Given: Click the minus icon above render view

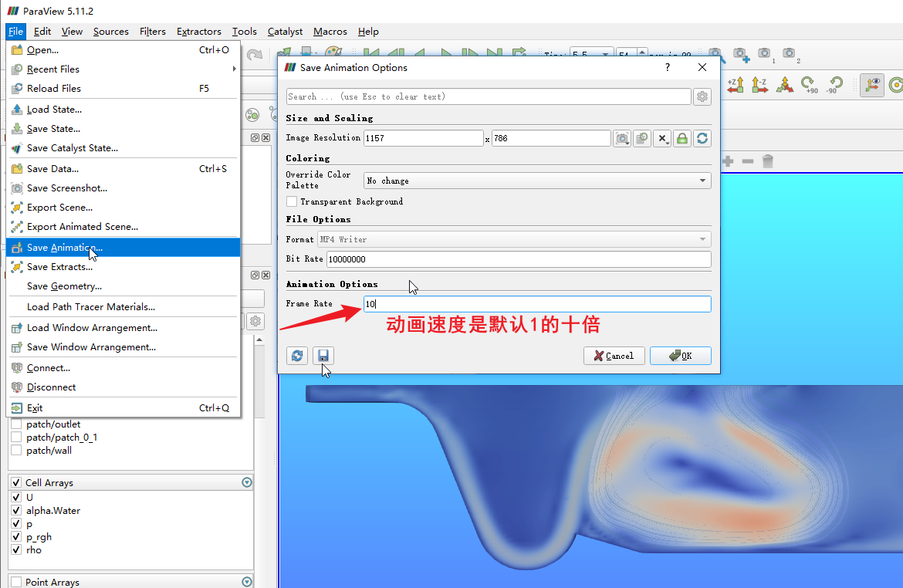Looking at the screenshot, I should [748, 161].
